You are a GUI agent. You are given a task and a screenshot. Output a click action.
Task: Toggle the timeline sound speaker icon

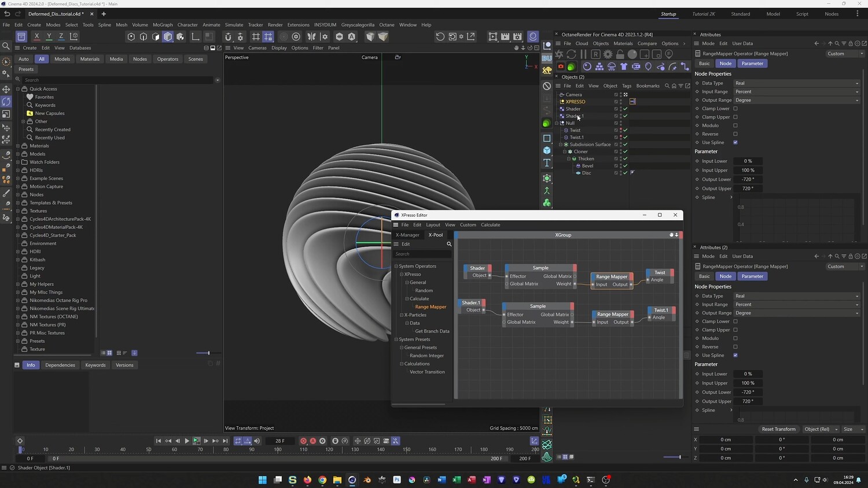click(257, 441)
